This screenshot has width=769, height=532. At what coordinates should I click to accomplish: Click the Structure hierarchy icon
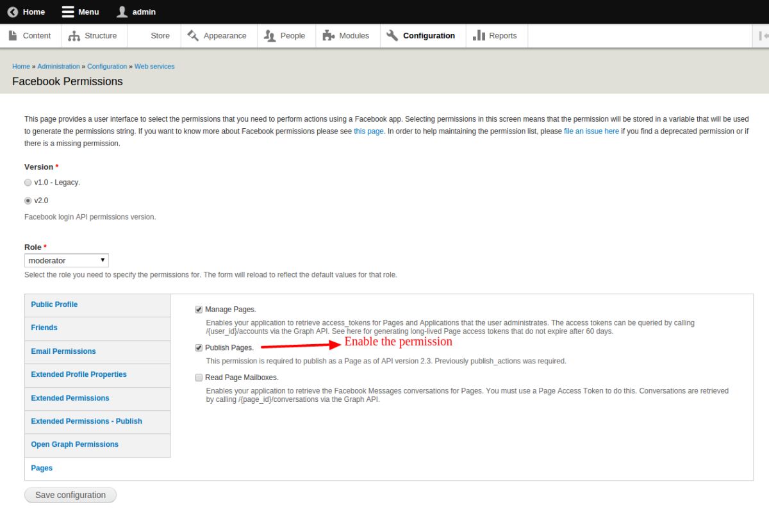[x=74, y=36]
